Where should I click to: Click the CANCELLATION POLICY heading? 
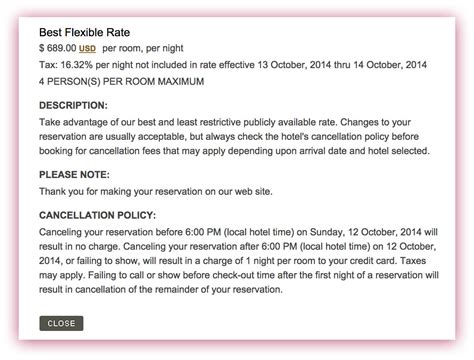(97, 215)
